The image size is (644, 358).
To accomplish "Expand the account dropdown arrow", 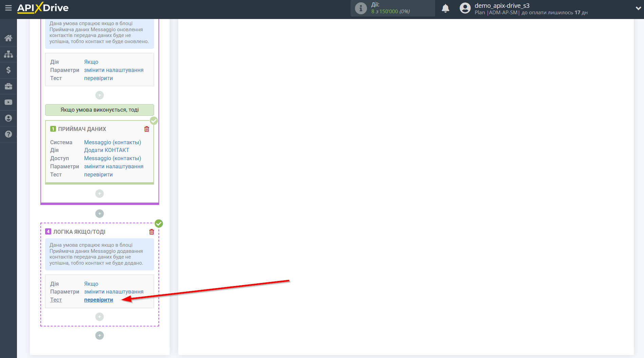I will click(x=638, y=8).
